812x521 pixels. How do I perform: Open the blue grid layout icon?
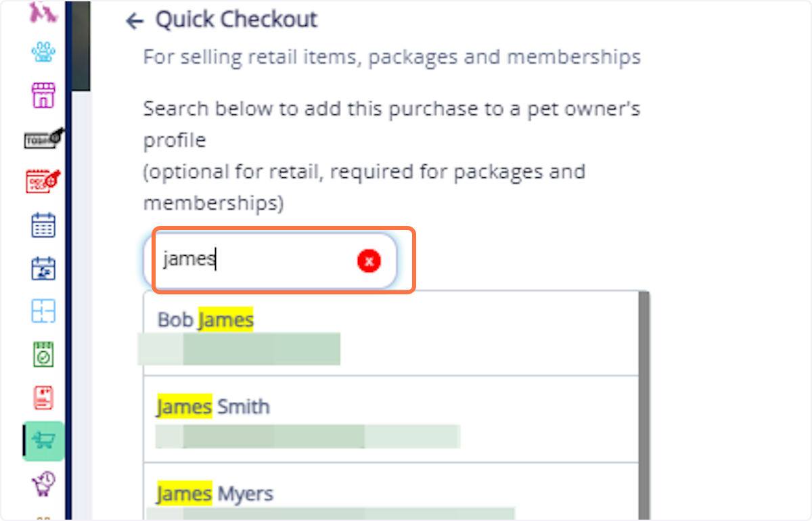tap(43, 311)
